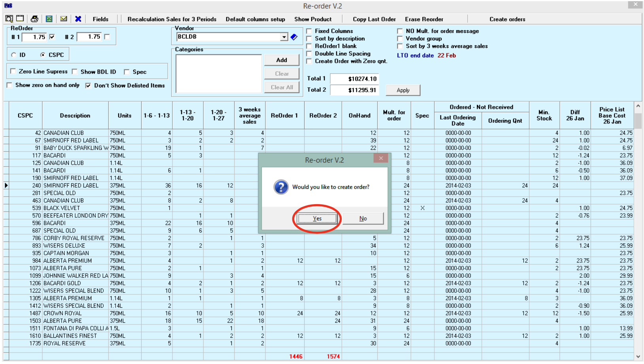Click the table scrollbar down arrow
The width and height of the screenshot is (644, 364).
click(x=638, y=356)
